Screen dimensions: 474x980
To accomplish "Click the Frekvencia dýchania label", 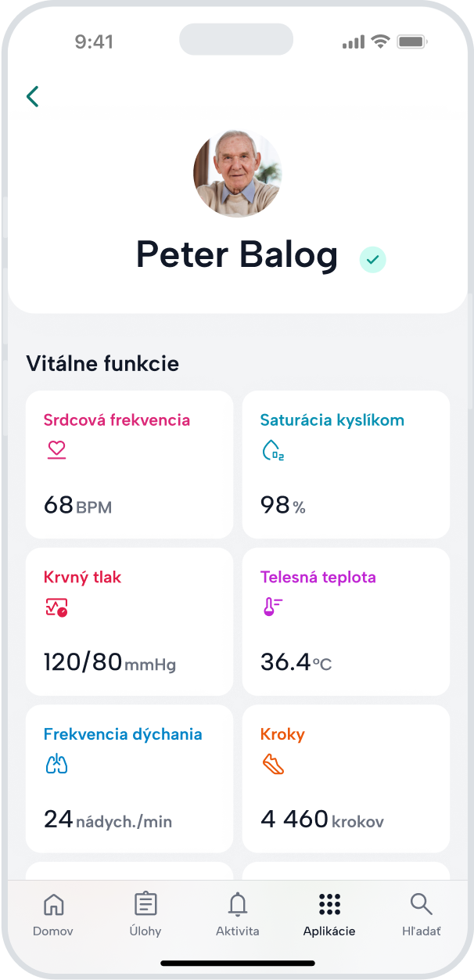I will click(x=123, y=735).
